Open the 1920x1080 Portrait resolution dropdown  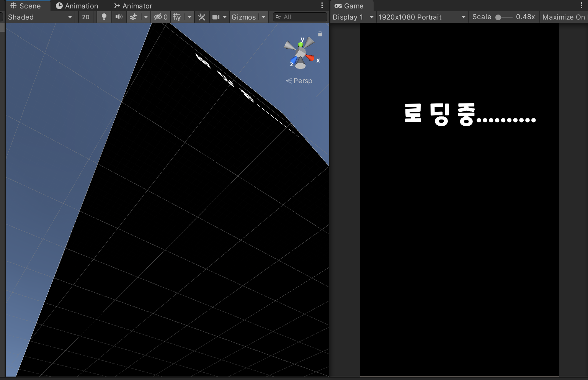[x=422, y=17]
